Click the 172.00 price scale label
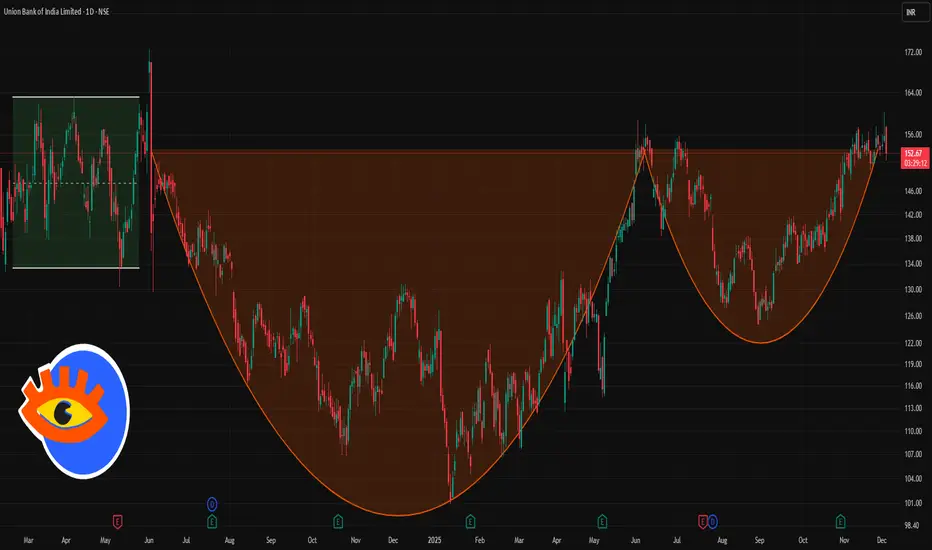932x550 pixels. click(913, 52)
